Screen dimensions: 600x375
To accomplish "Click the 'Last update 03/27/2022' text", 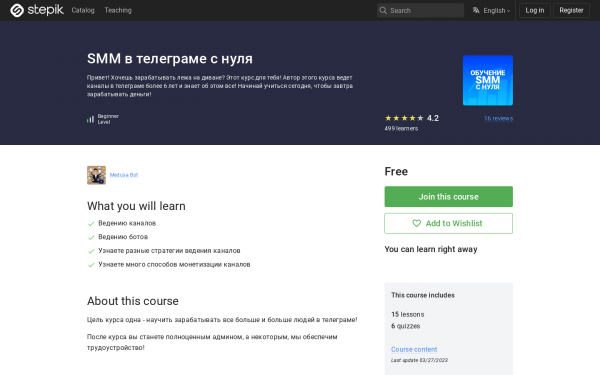I will point(419,360).
